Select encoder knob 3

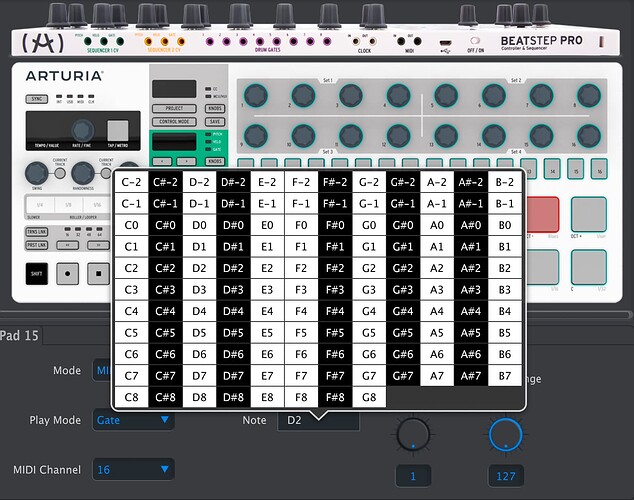pos(351,96)
